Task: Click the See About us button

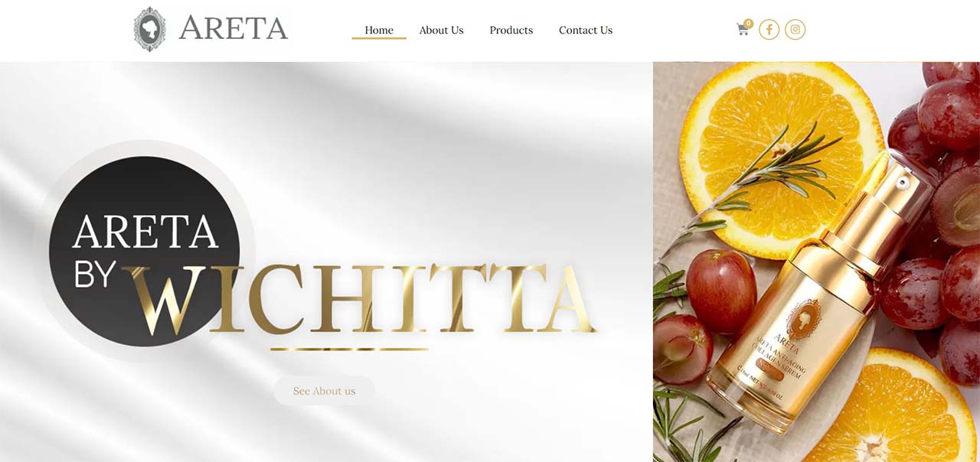Action: (325, 391)
